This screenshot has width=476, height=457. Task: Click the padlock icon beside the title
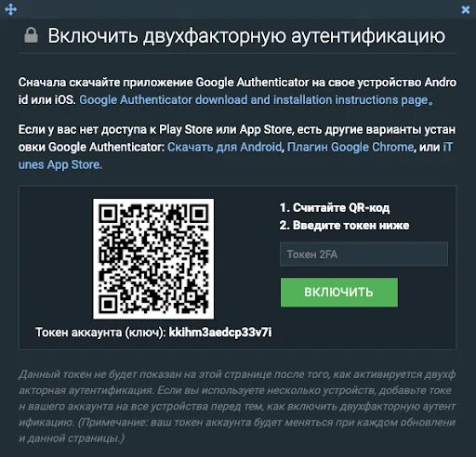tap(31, 35)
